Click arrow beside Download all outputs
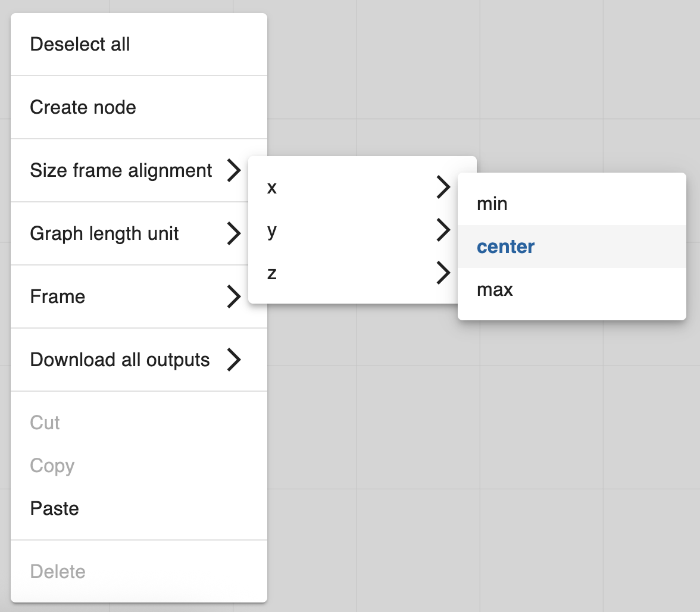 (x=235, y=360)
